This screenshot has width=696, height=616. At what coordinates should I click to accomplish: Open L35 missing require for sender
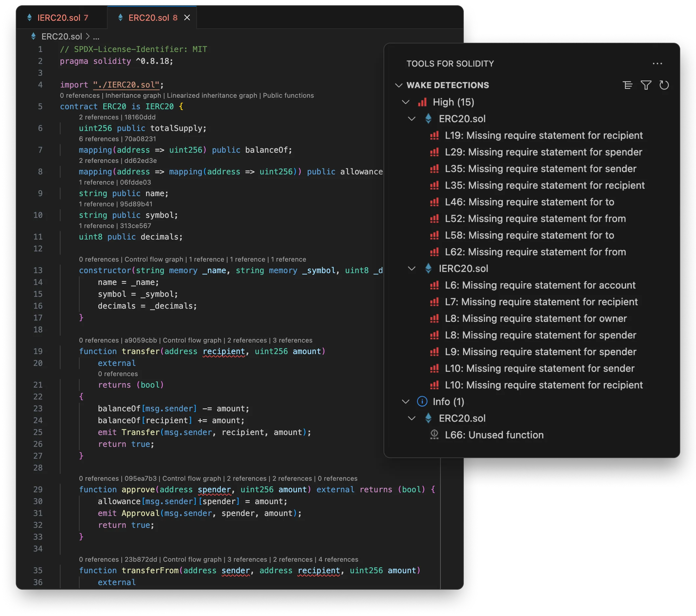[x=540, y=169]
